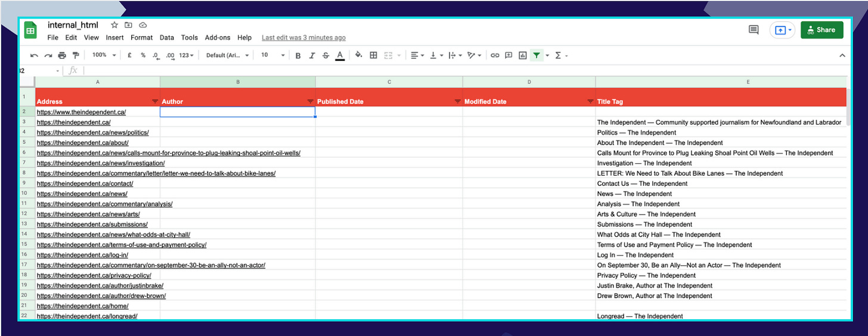Screen dimensions: 868x336
Task: Open link theindependent.ca/author/drew-brown/
Action: click(101, 295)
